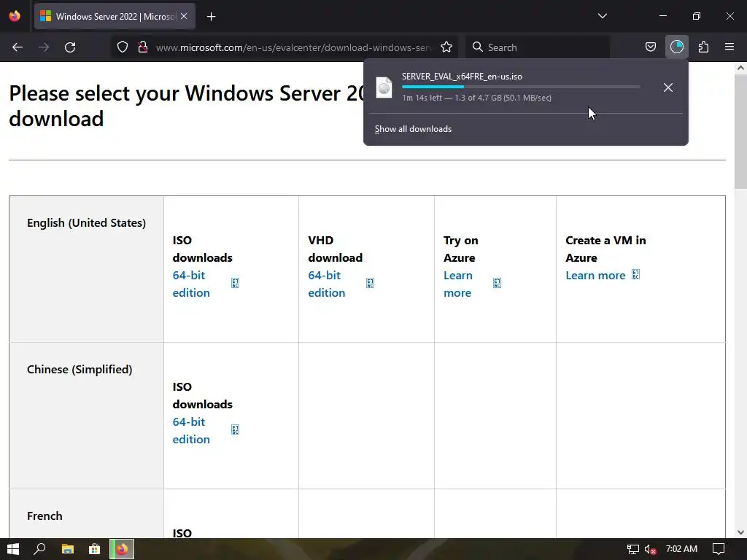
Task: Click the Firefox taskbar button
Action: click(x=122, y=549)
